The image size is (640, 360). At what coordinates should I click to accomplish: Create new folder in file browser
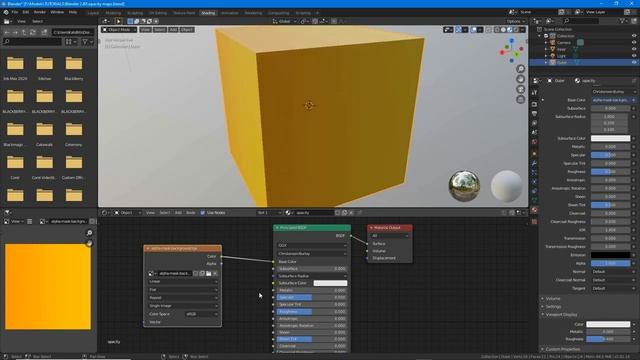(44, 32)
